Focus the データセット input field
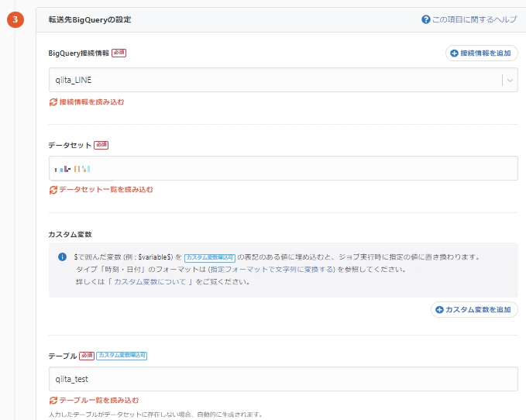The image size is (526, 420). click(x=283, y=168)
